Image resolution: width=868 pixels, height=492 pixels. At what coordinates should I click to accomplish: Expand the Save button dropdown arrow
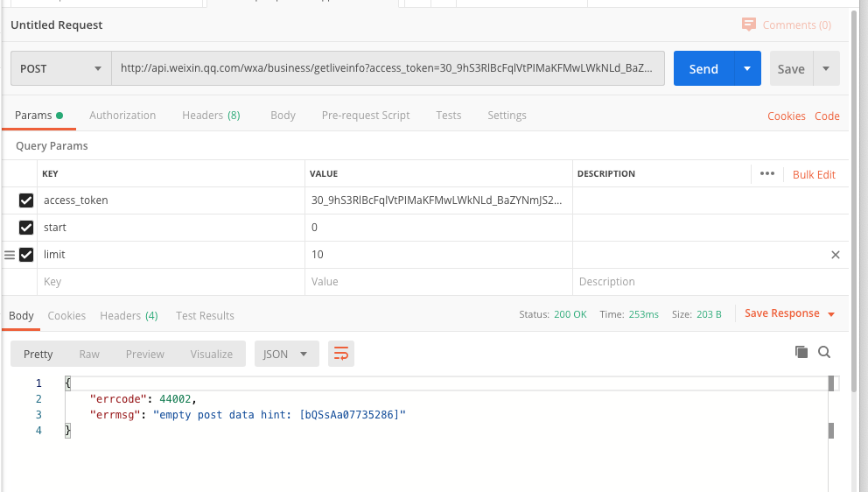pos(826,68)
